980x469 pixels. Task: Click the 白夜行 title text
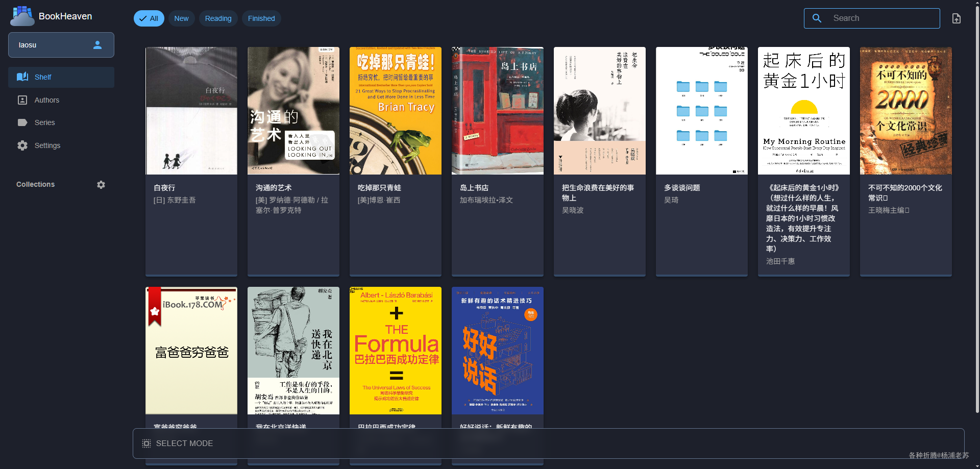(x=164, y=188)
